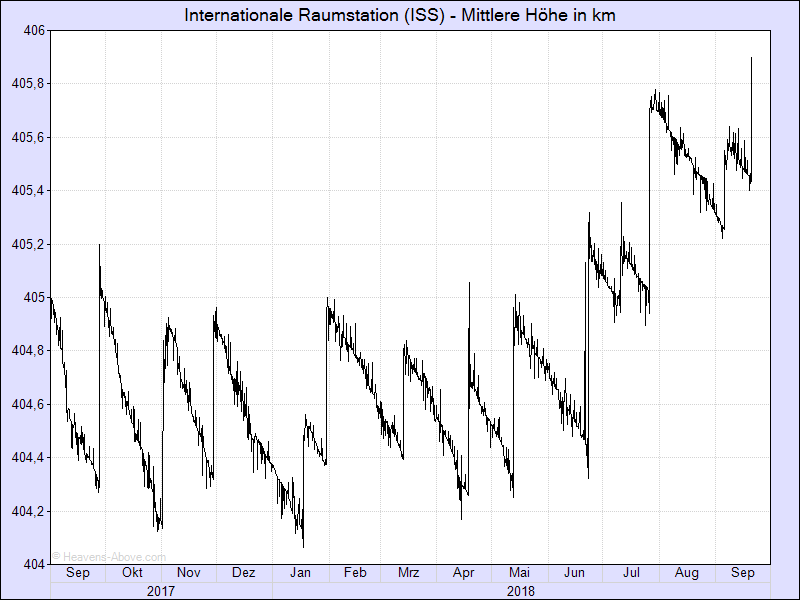This screenshot has width=800, height=600.
Task: Click the Mrz month label
Action: click(408, 573)
